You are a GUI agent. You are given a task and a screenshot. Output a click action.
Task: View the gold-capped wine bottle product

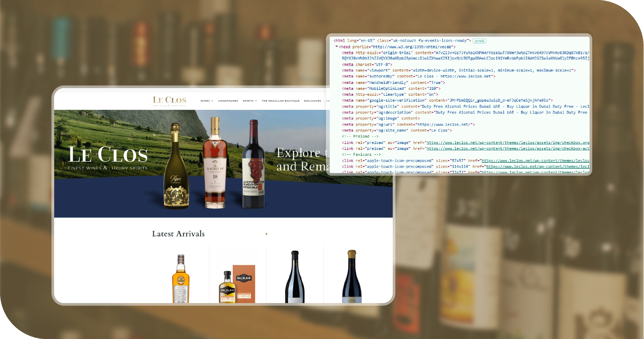click(x=352, y=277)
